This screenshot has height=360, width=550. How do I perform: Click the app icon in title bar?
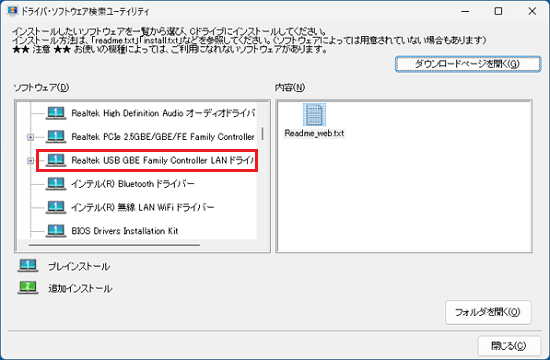pyautogui.click(x=12, y=11)
